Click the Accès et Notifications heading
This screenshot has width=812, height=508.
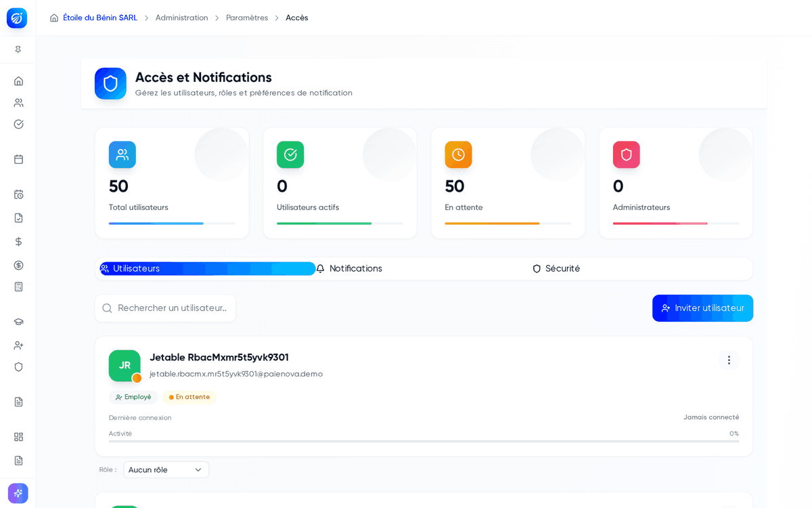[204, 78]
